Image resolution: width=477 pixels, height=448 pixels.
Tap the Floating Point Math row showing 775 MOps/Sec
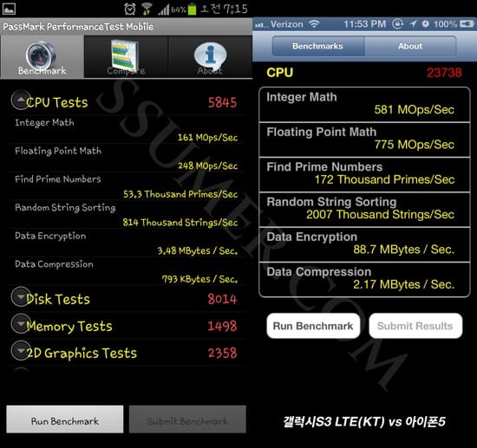pyautogui.click(x=364, y=140)
